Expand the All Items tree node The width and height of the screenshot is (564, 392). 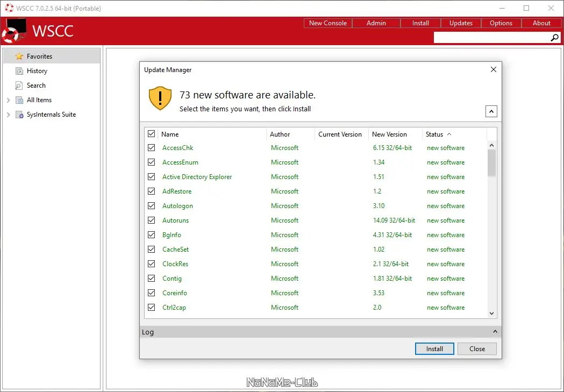8,100
